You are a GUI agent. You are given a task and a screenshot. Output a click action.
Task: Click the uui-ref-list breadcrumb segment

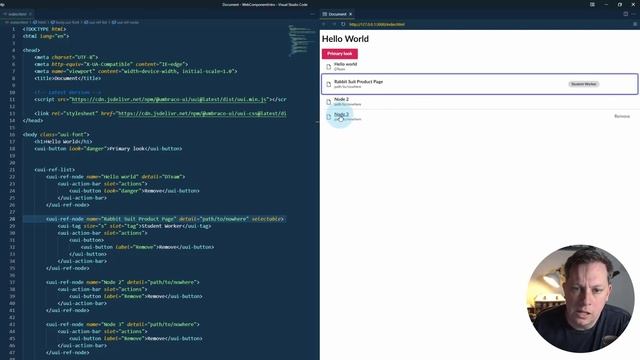click(x=96, y=22)
